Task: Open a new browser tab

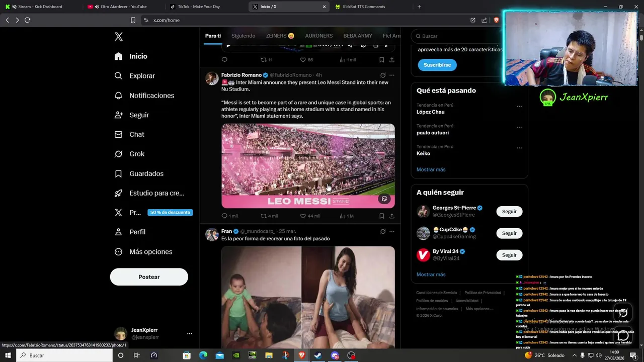Action: (x=419, y=7)
